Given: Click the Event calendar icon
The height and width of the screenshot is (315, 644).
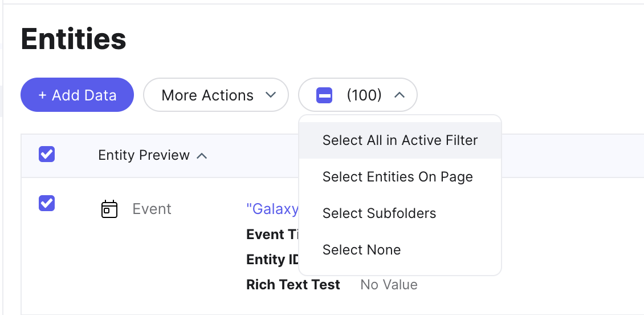Looking at the screenshot, I should pos(109,209).
